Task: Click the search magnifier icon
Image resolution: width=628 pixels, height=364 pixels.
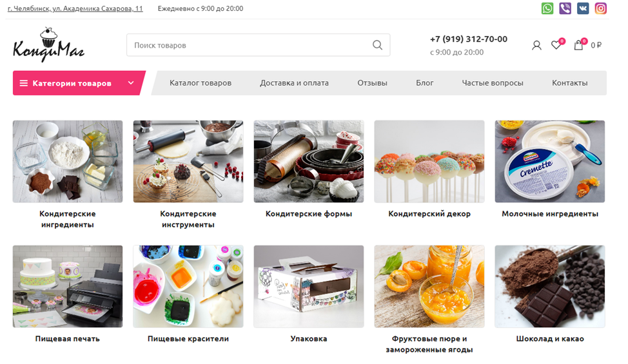Action: click(x=377, y=45)
